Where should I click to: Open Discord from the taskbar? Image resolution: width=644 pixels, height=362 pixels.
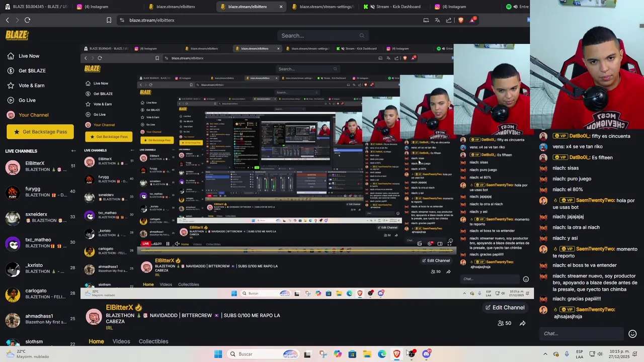coord(426,354)
